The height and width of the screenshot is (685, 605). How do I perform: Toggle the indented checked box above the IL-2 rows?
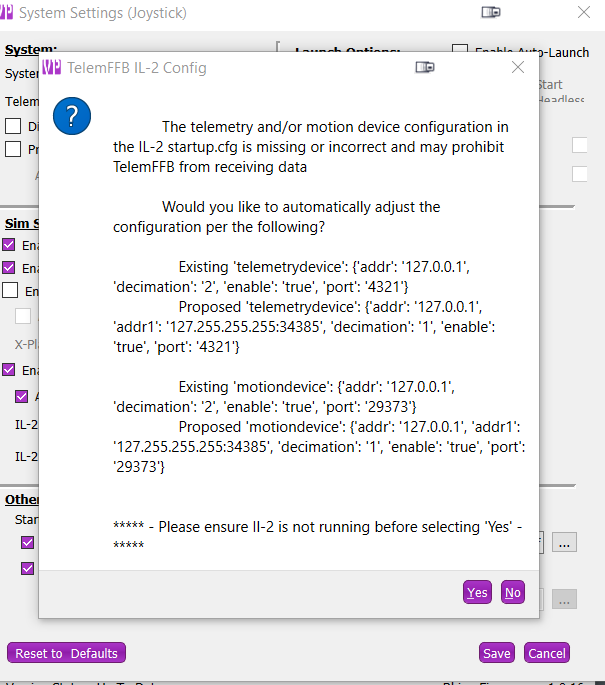pyautogui.click(x=21, y=396)
